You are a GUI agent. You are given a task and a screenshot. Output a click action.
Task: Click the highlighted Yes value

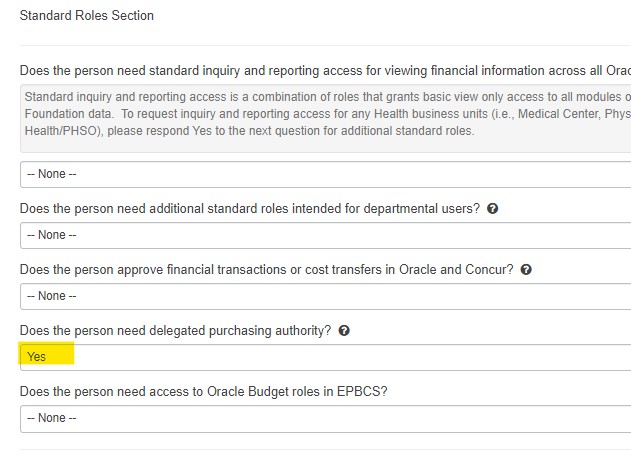coord(36,357)
